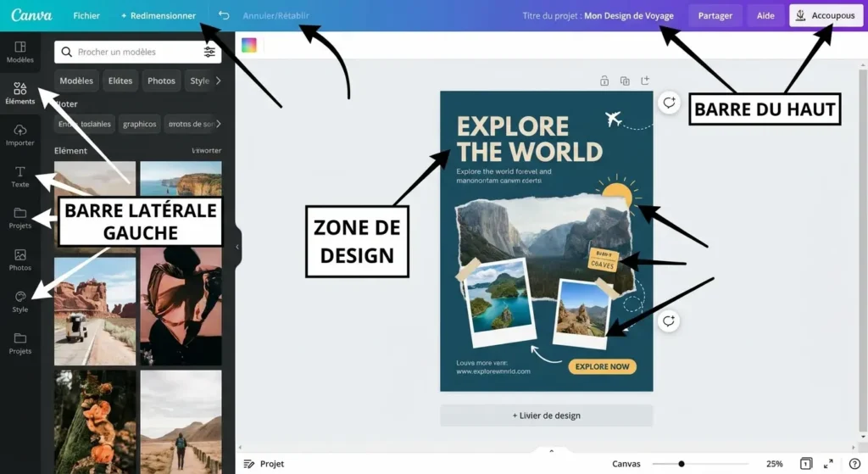Collapse the side panel handle
The image size is (868, 474).
click(x=237, y=247)
